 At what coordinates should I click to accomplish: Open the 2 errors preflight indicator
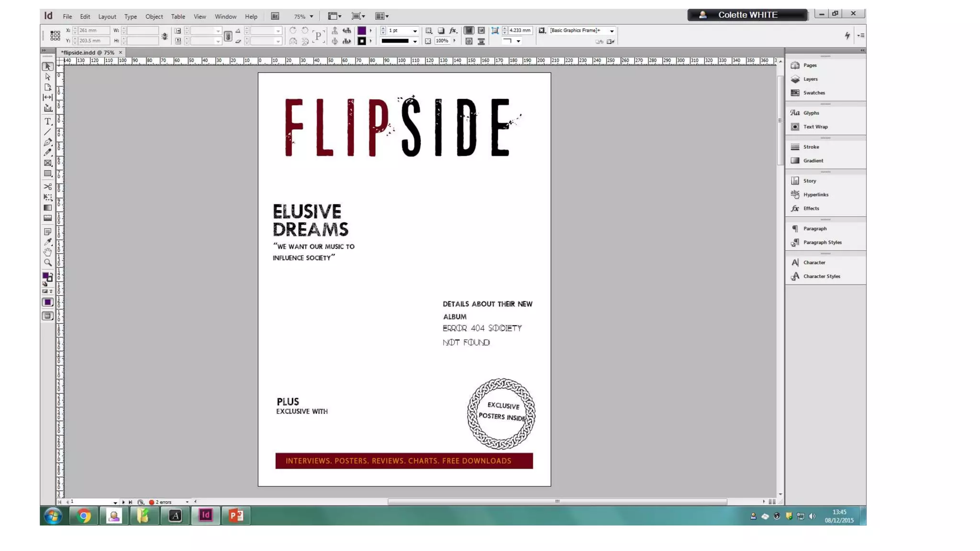click(x=163, y=502)
